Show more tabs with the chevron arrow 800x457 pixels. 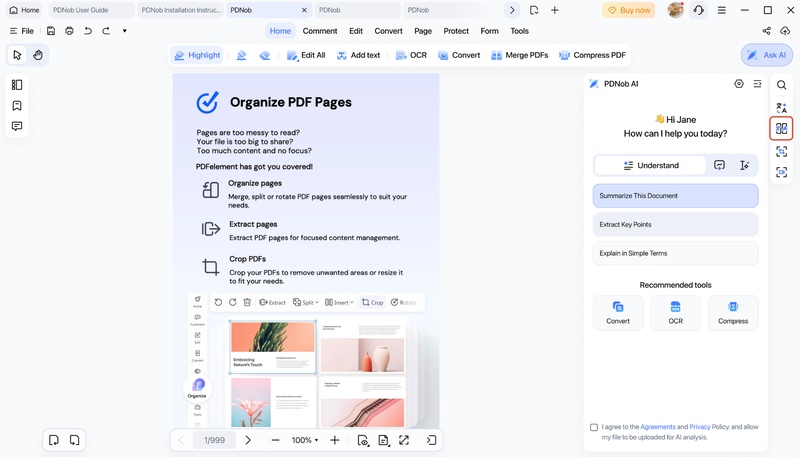tap(512, 10)
